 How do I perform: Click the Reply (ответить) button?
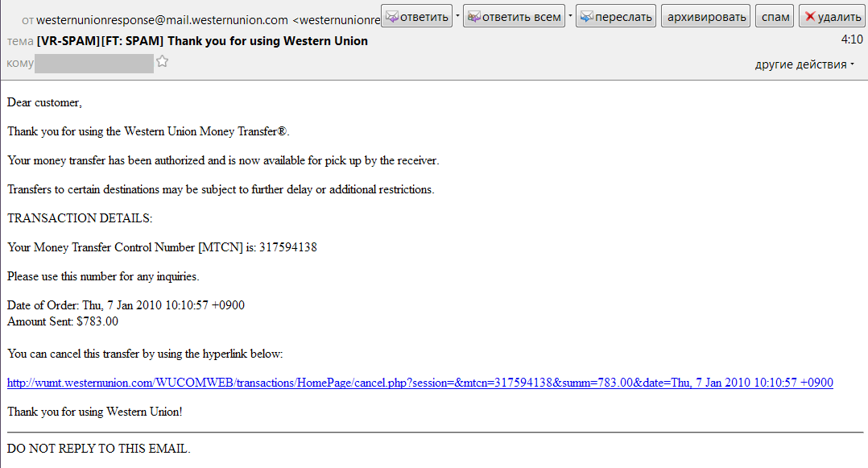(x=417, y=16)
